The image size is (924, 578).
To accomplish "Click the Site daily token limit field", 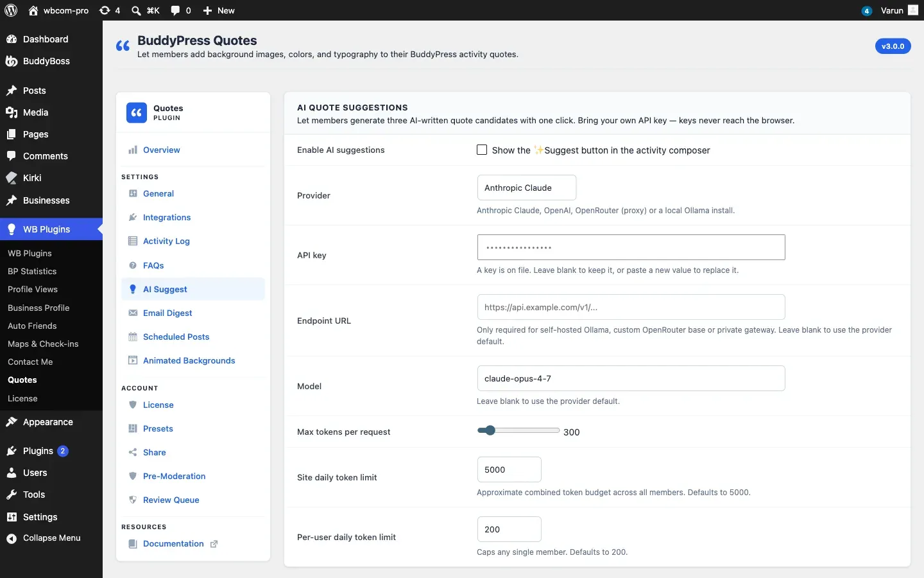I will tap(509, 469).
